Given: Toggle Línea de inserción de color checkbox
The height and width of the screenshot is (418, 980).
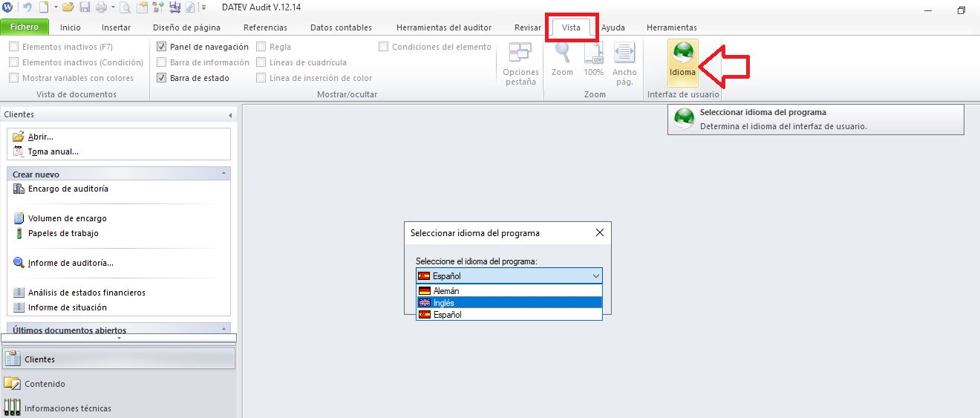Looking at the screenshot, I should coord(261,78).
